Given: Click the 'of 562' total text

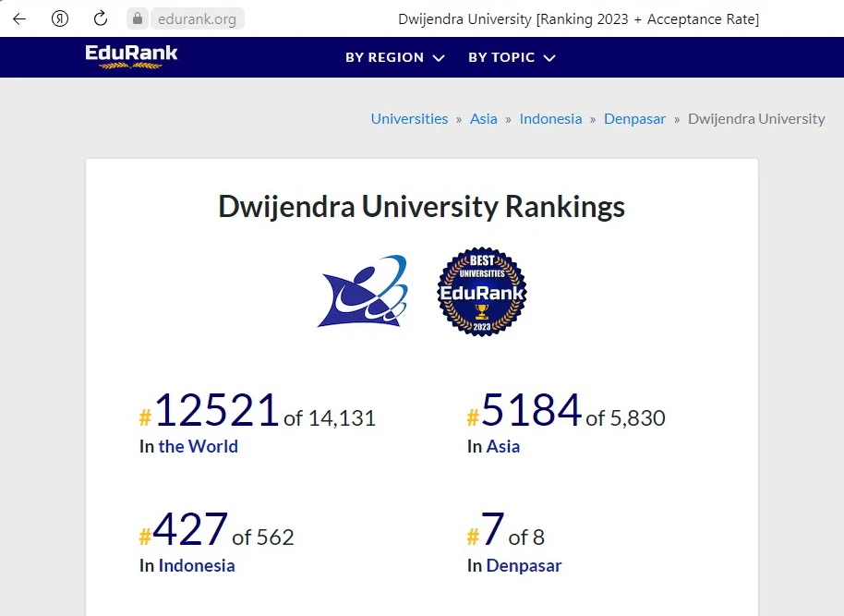Looking at the screenshot, I should point(263,537).
